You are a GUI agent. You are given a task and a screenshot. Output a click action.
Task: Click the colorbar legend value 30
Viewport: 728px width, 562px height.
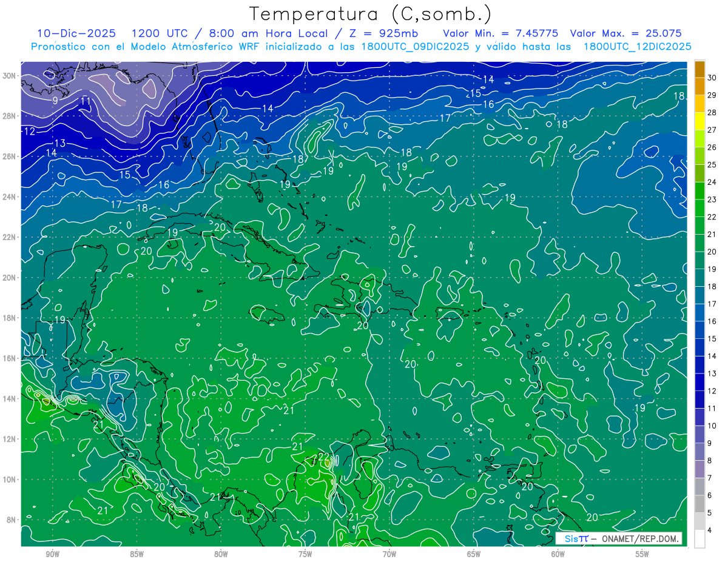(712, 78)
